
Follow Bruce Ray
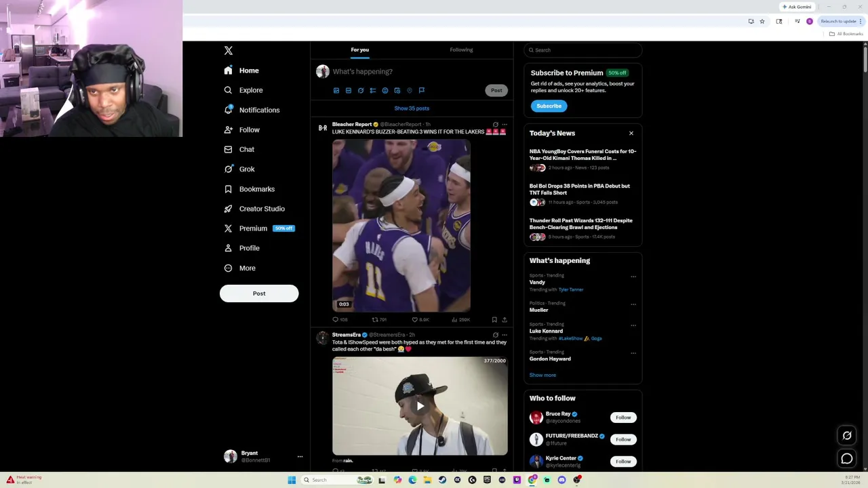coord(623,418)
